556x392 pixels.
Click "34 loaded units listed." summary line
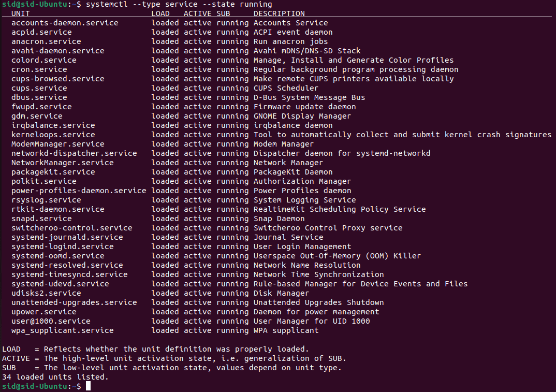(55, 377)
